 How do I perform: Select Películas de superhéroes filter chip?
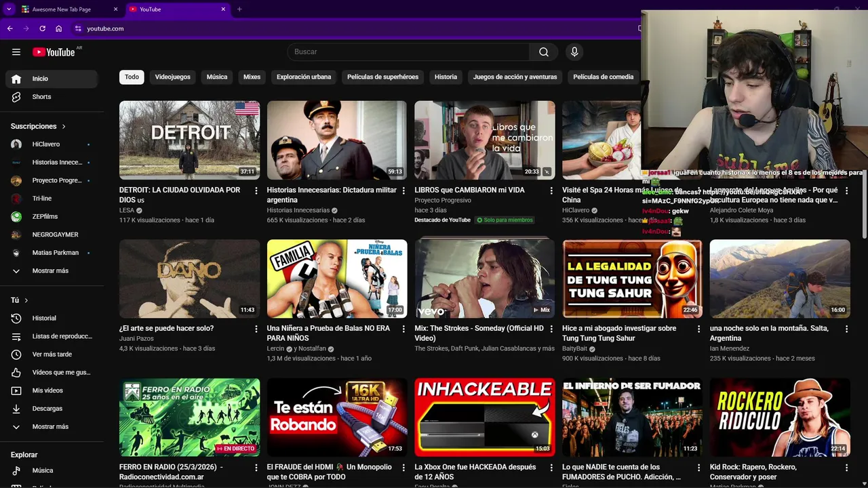[x=383, y=77]
